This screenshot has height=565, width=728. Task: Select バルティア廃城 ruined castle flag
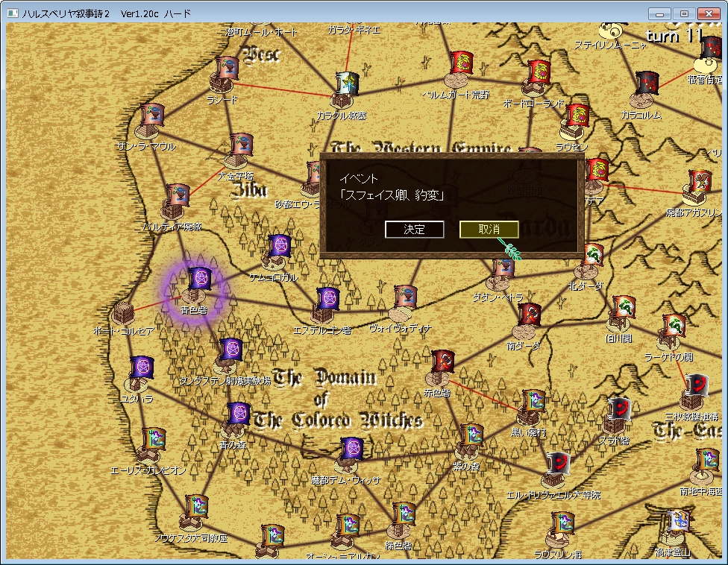(178, 196)
